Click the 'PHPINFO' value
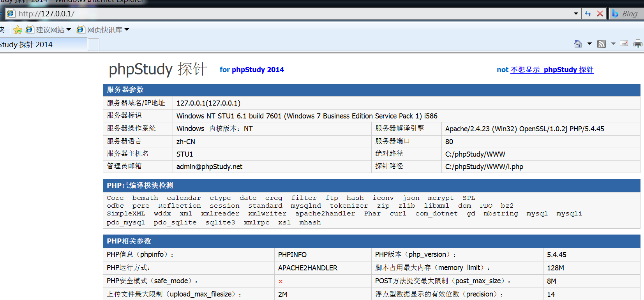The image size is (644, 300). (x=292, y=255)
